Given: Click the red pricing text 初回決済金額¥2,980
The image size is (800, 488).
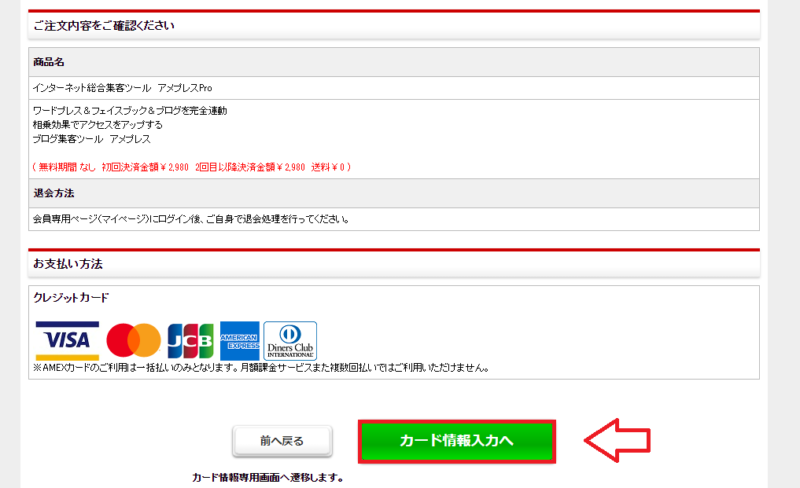Looking at the screenshot, I should pyautogui.click(x=145, y=167).
